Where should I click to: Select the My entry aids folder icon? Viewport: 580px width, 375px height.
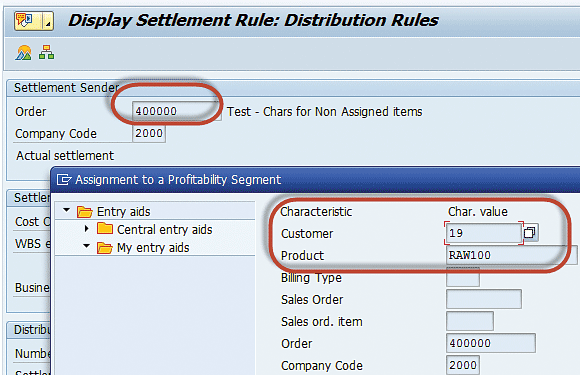pos(105,248)
